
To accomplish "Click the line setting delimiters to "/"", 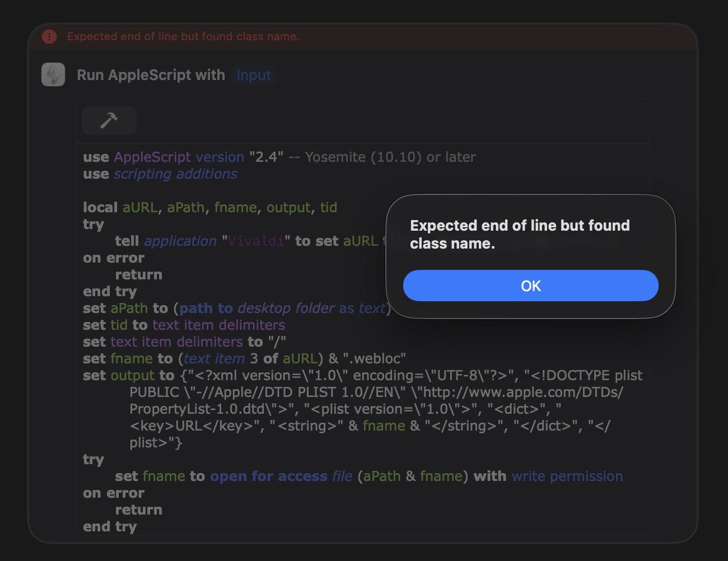I will pyautogui.click(x=184, y=342).
